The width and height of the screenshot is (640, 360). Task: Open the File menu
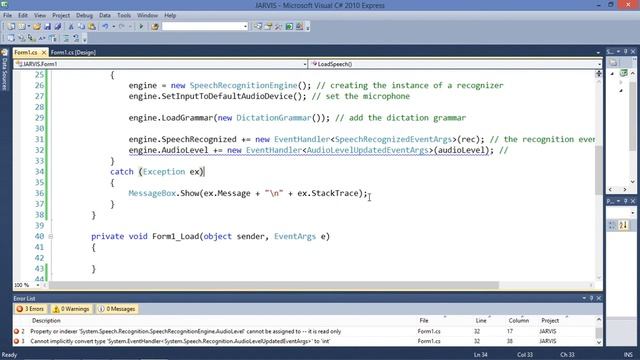pyautogui.click(x=7, y=16)
